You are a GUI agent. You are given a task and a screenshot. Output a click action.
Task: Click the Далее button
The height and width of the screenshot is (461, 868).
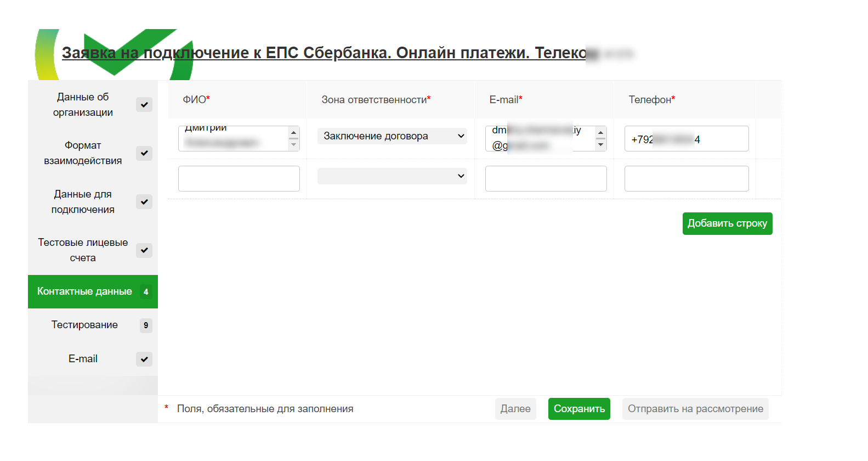pyautogui.click(x=515, y=409)
